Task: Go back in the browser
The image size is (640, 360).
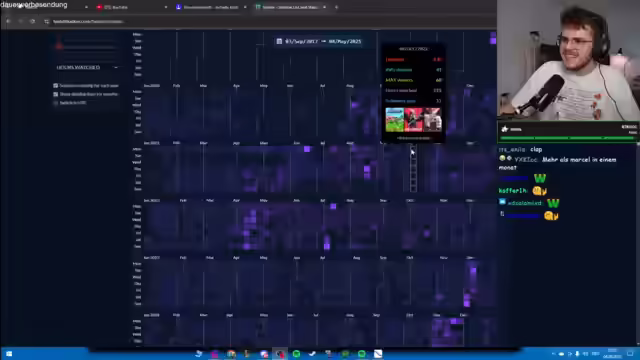Action: click(x=8, y=21)
